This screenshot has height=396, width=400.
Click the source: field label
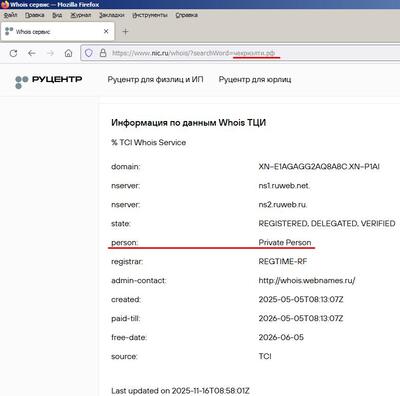[x=124, y=356]
